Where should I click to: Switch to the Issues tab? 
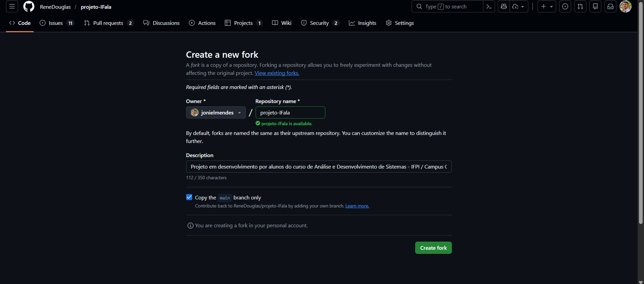57,23
